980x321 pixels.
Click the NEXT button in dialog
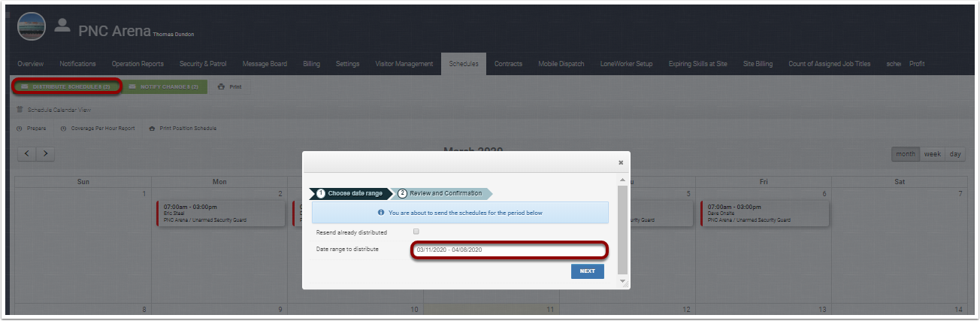point(588,271)
